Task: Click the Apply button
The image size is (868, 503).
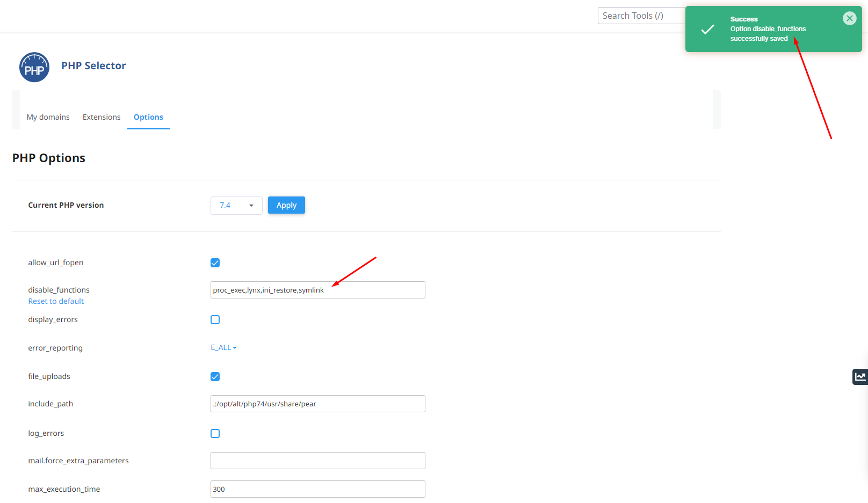Action: (286, 205)
